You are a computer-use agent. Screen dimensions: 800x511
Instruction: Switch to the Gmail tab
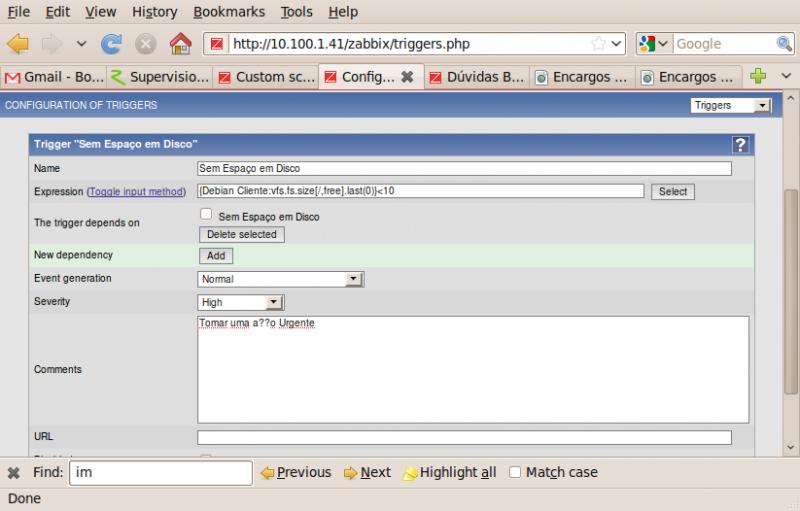tap(54, 77)
